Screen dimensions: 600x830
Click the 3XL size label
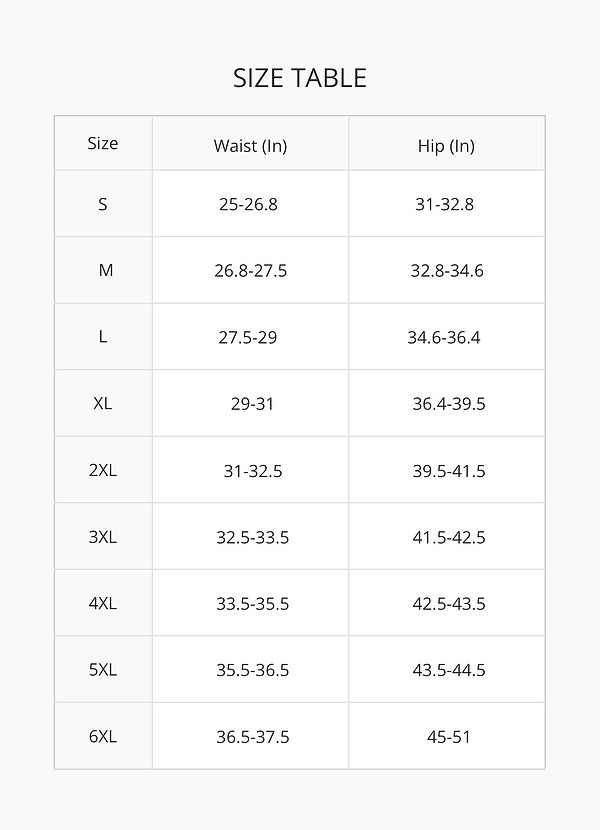click(x=103, y=537)
